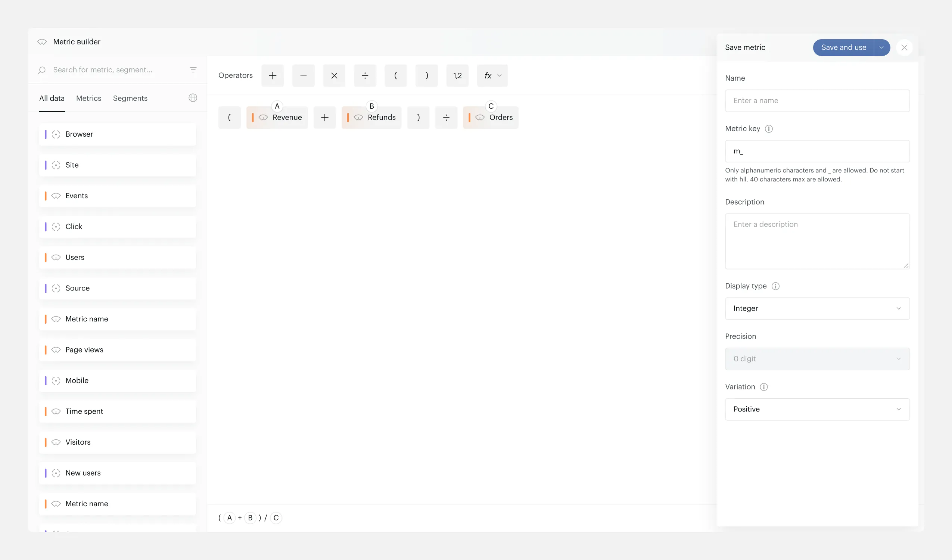Click the Revenue chip in the formula
952x560 pixels.
pos(277,118)
